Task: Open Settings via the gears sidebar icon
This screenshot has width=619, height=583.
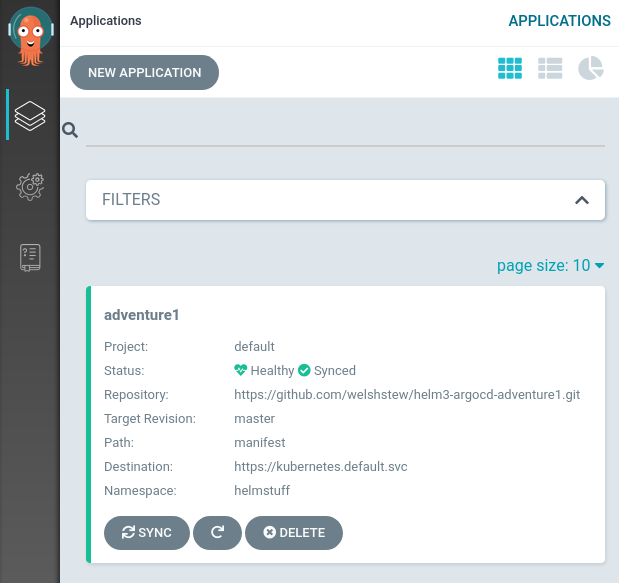Action: 30,186
